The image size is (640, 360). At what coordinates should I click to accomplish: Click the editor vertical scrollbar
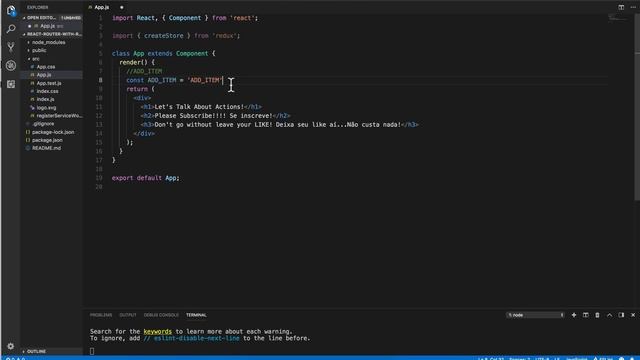[637, 106]
